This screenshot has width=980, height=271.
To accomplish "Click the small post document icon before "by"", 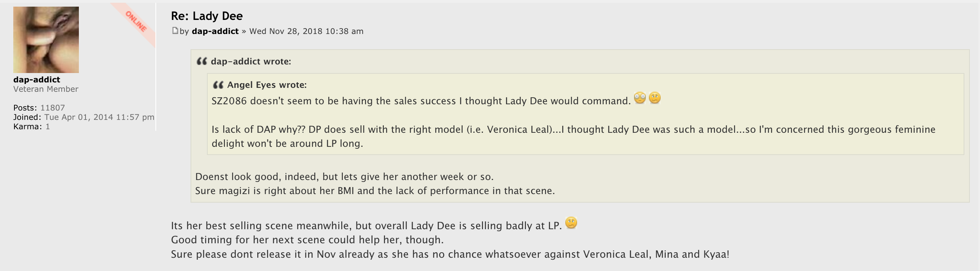I will click(175, 30).
